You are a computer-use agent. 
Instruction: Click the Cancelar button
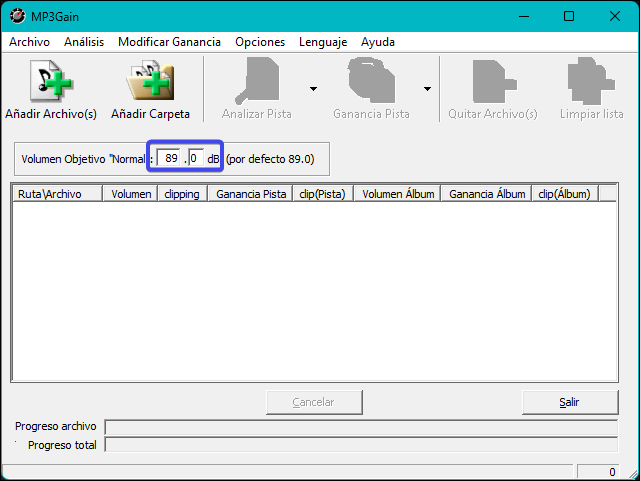[314, 402]
